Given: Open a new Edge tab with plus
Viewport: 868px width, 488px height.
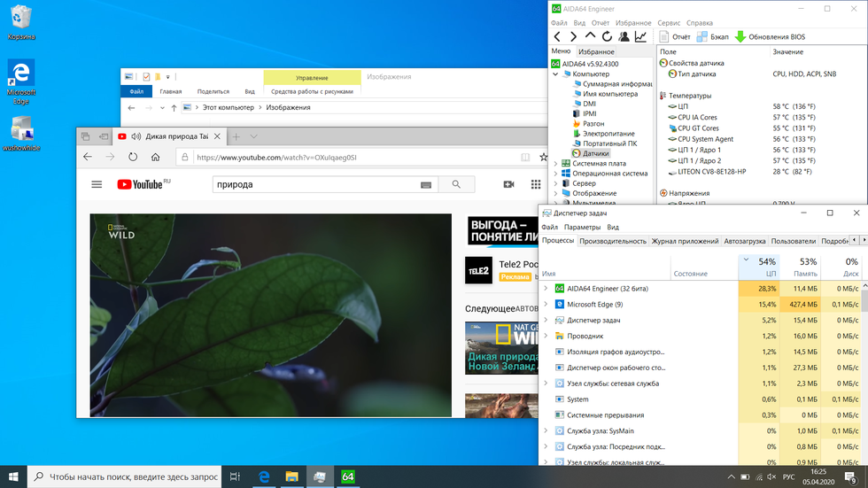Looking at the screenshot, I should pos(236,136).
